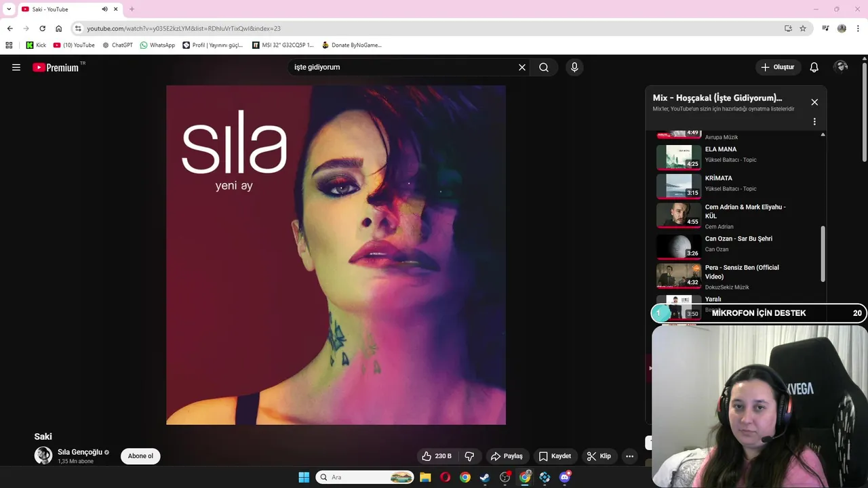Open the YouTube guide hamburger menu

tap(16, 67)
